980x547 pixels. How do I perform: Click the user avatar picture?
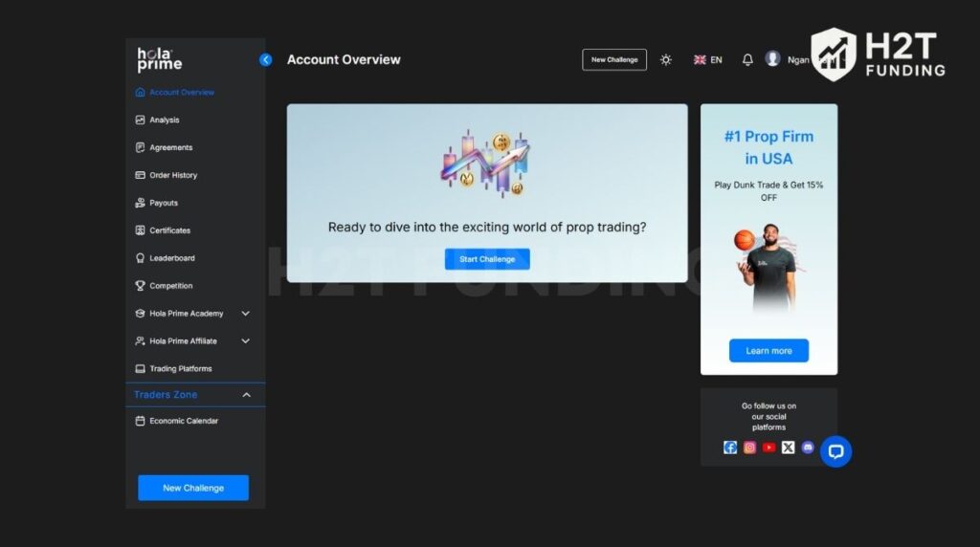tap(772, 58)
